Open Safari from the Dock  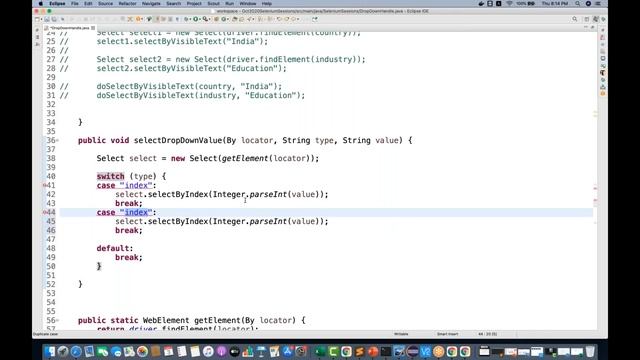(76, 351)
